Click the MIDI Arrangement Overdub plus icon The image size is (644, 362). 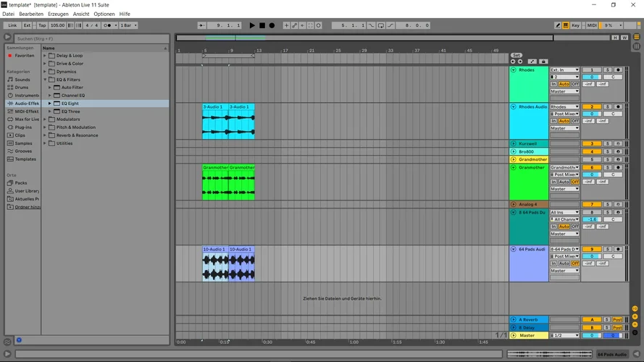click(x=286, y=25)
